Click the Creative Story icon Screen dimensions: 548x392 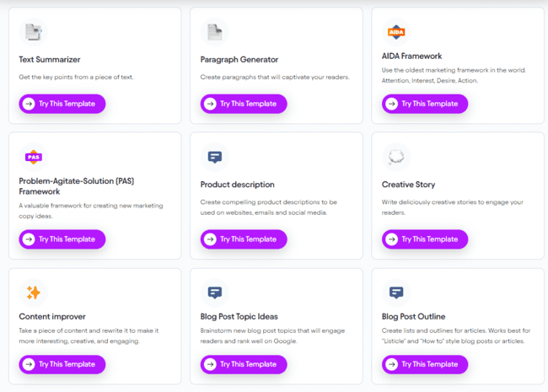pyautogui.click(x=396, y=157)
